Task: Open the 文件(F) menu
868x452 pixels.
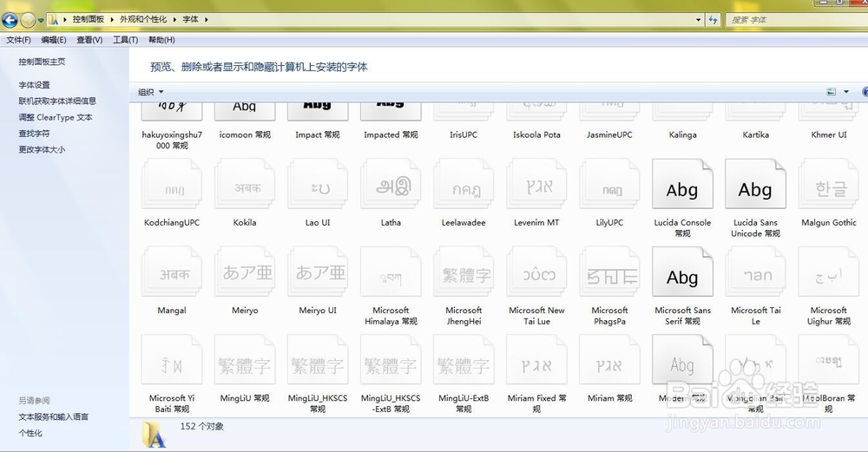Action: [18, 40]
